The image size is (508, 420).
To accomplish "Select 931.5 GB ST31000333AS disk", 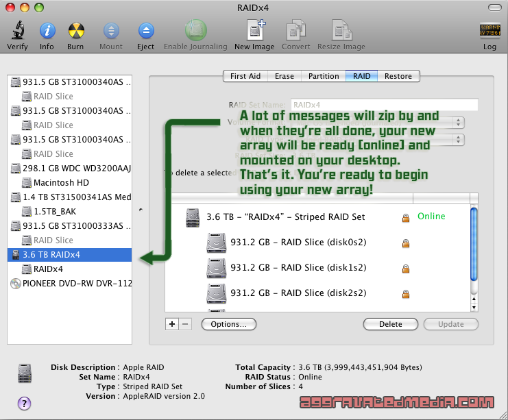I will pyautogui.click(x=70, y=226).
